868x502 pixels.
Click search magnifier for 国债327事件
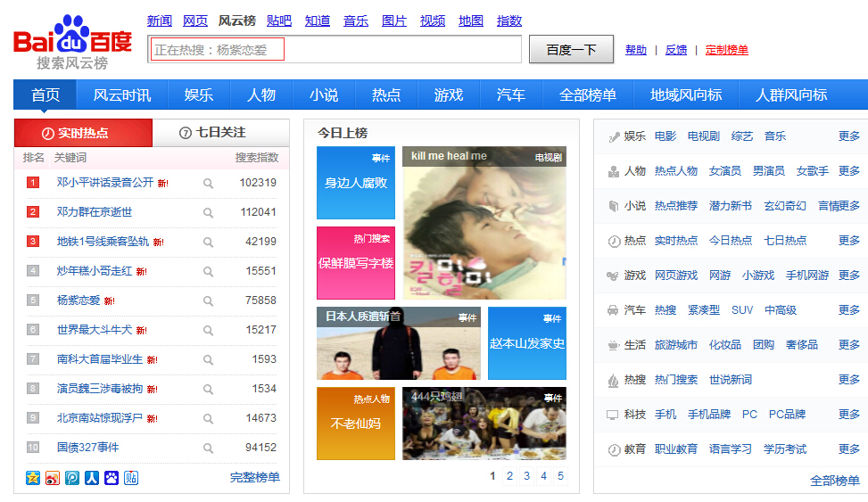[x=208, y=448]
